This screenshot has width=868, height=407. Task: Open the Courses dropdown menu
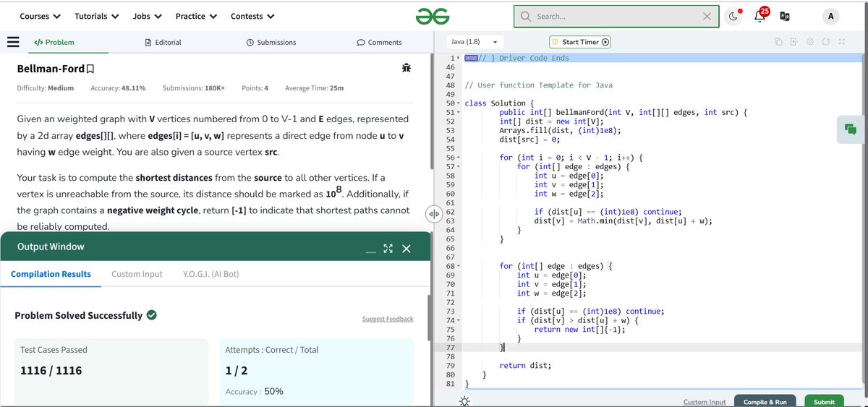coord(40,16)
